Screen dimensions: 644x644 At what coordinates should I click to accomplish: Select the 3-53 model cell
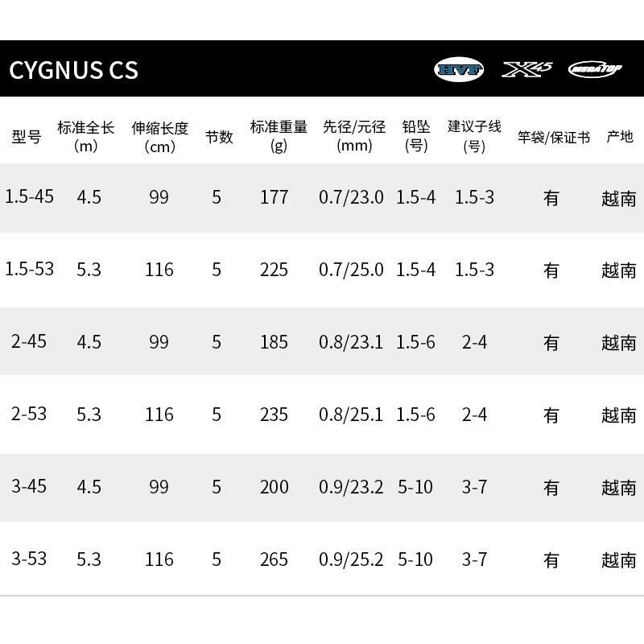coord(29,559)
